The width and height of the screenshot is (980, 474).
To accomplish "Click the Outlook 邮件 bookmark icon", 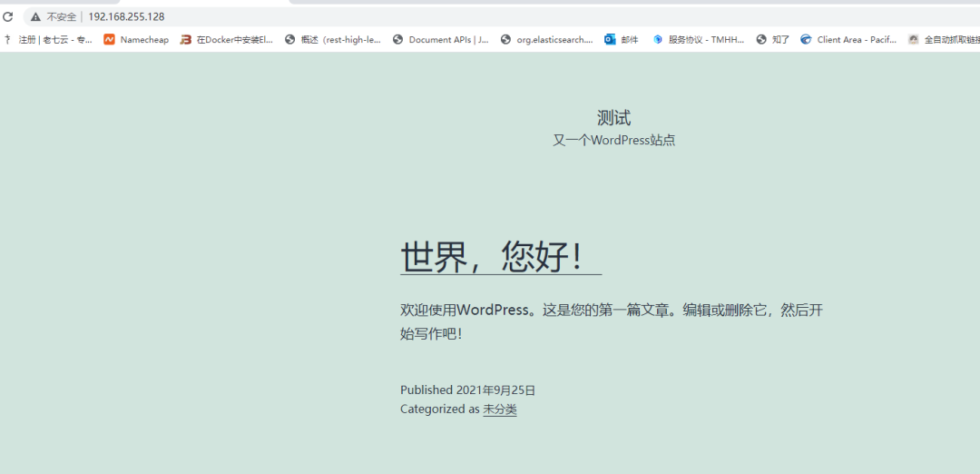I will 610,39.
